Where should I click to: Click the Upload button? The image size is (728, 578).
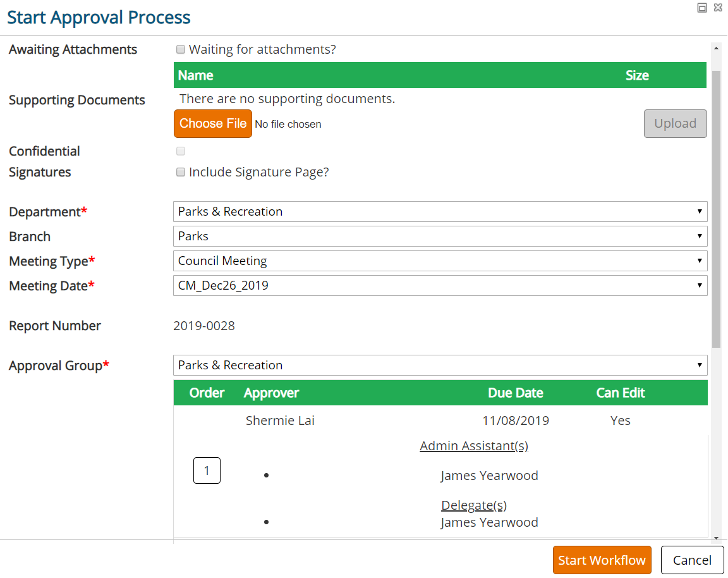pos(675,123)
